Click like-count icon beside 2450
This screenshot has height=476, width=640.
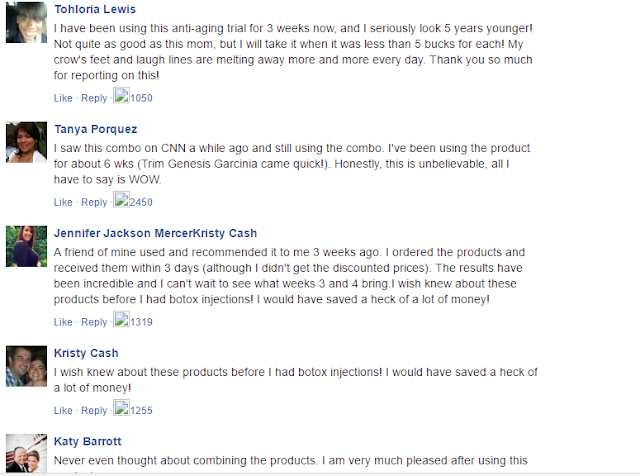pos(121,200)
